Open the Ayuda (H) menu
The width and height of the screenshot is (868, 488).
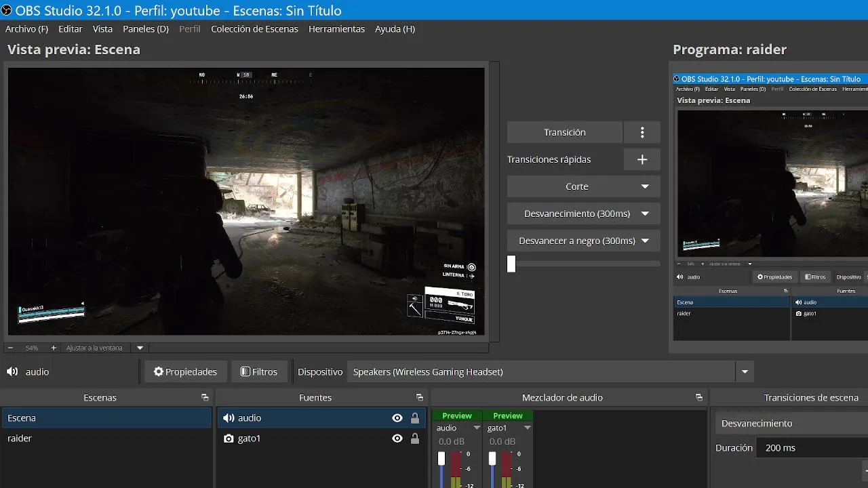click(x=395, y=29)
